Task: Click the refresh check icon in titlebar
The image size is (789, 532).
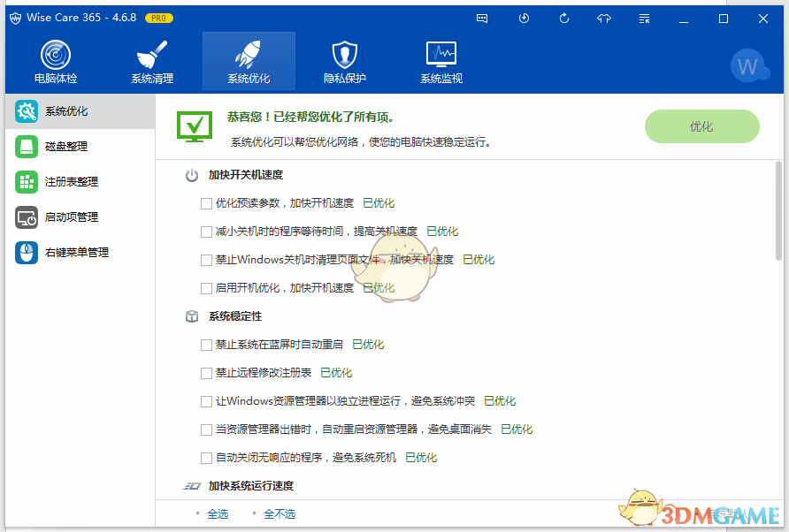Action: click(x=563, y=18)
